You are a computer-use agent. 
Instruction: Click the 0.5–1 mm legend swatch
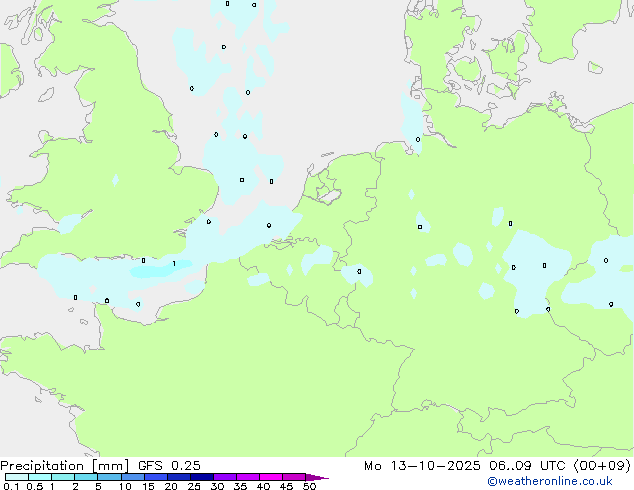pyautogui.click(x=40, y=477)
